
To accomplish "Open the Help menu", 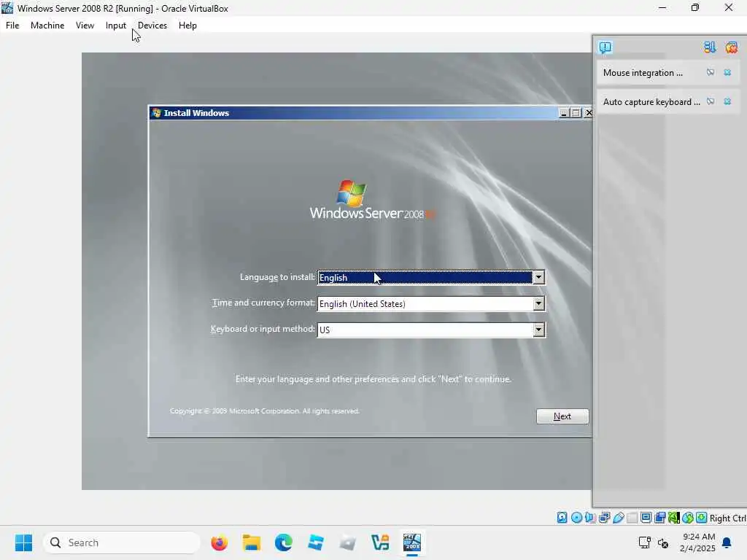I will coord(187,26).
